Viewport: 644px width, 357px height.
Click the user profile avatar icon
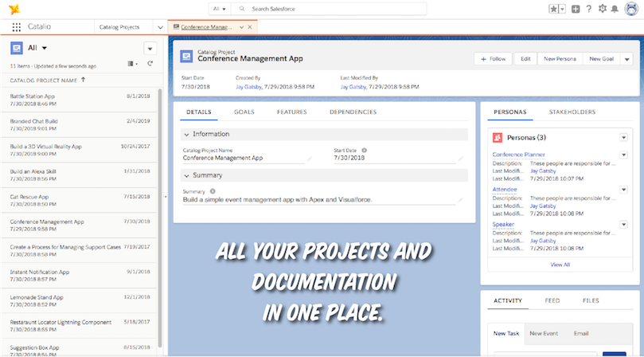pyautogui.click(x=631, y=9)
